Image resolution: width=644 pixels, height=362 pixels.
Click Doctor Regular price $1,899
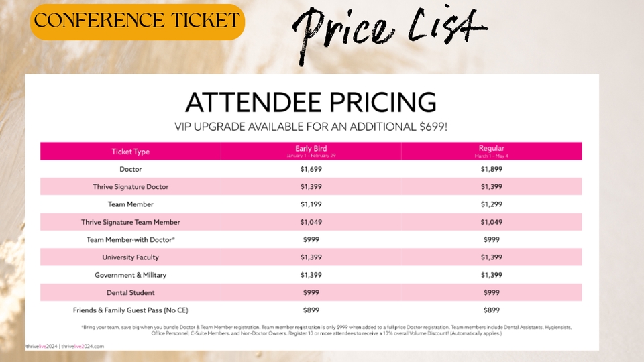[x=491, y=169]
